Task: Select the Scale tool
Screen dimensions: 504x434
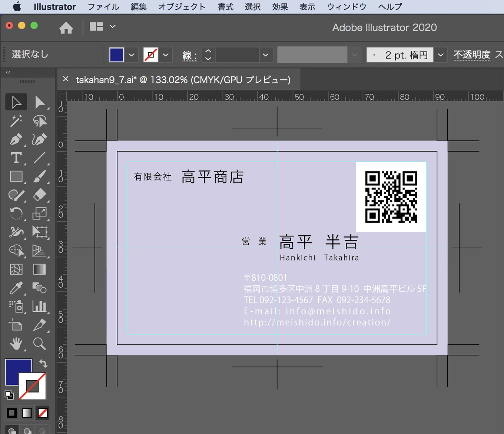Action: click(40, 213)
